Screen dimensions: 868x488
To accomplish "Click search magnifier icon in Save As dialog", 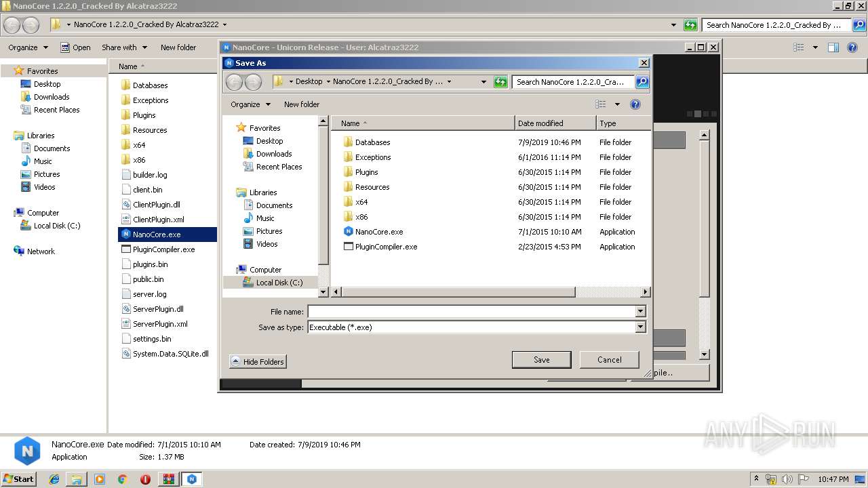I will 642,82.
